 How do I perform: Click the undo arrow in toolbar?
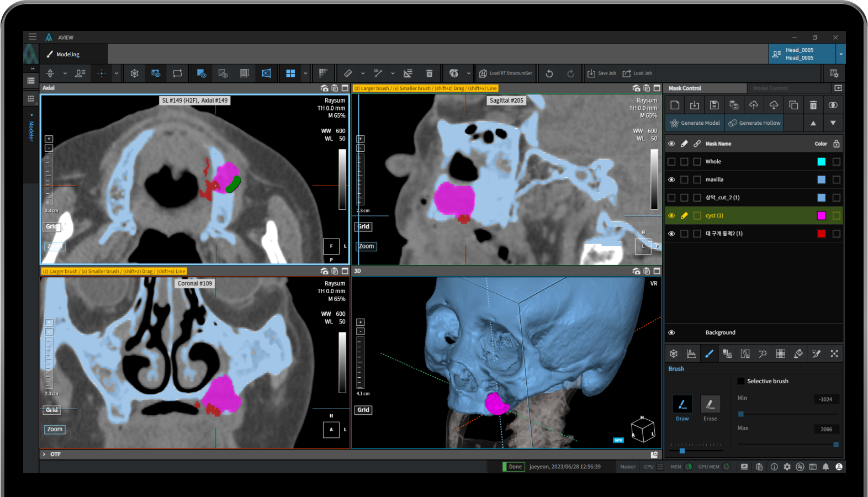[549, 73]
